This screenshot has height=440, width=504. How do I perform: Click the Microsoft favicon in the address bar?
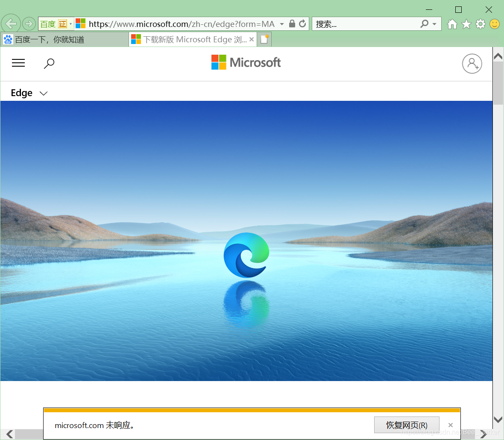[80, 23]
